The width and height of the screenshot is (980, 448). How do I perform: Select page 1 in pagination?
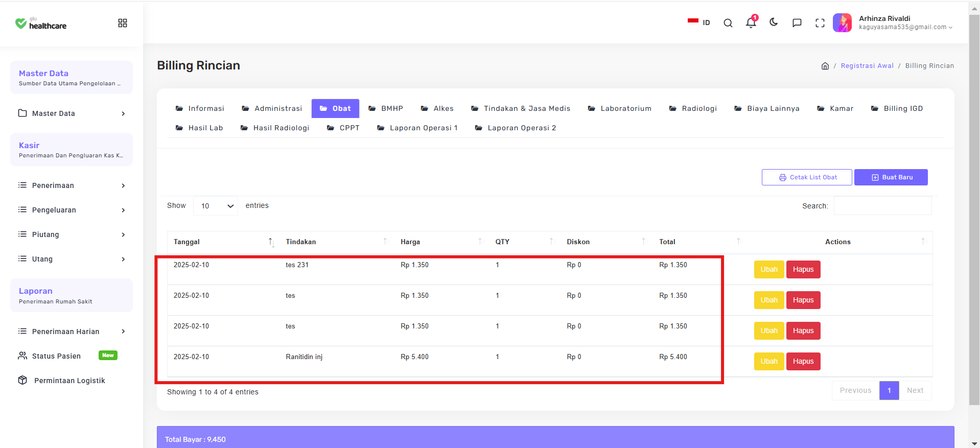click(889, 390)
